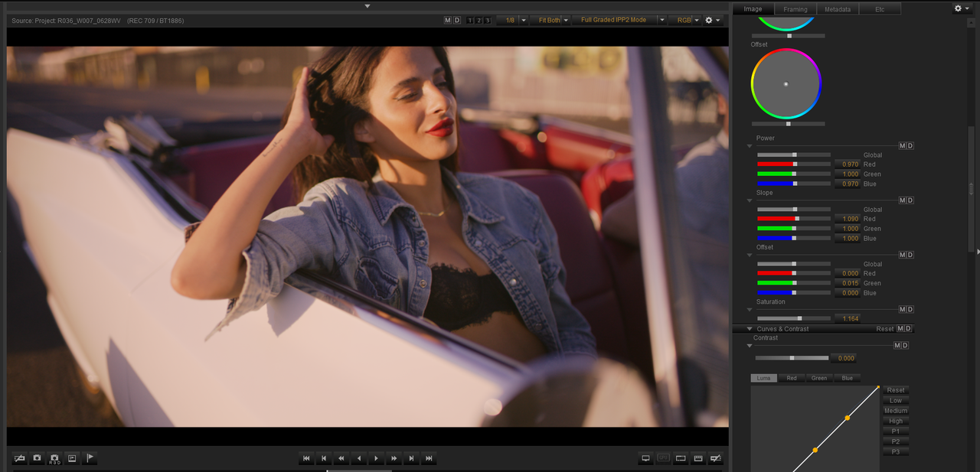This screenshot has height=472, width=980.
Task: Collapse the Slope section triangle
Action: pos(750,200)
